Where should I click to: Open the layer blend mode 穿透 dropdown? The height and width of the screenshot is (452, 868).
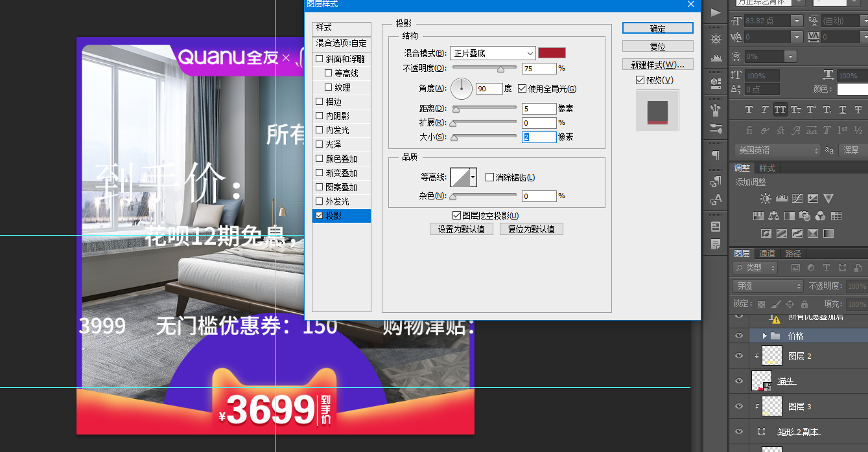(x=768, y=286)
